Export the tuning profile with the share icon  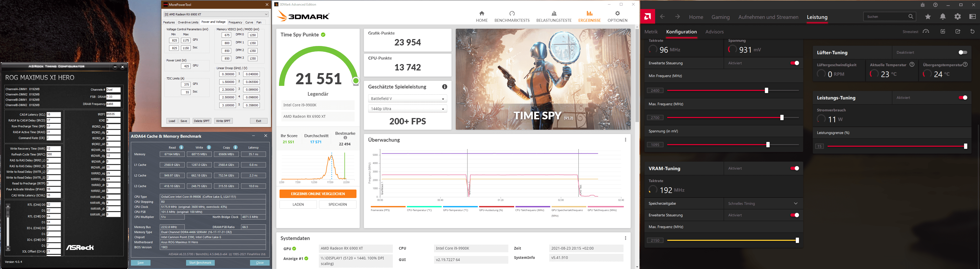[957, 31]
